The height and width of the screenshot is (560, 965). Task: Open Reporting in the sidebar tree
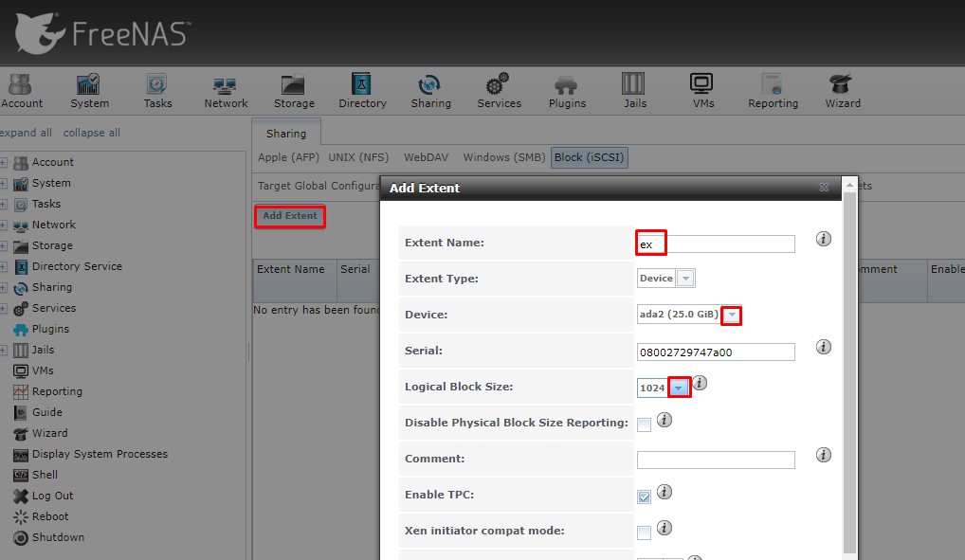coord(57,391)
